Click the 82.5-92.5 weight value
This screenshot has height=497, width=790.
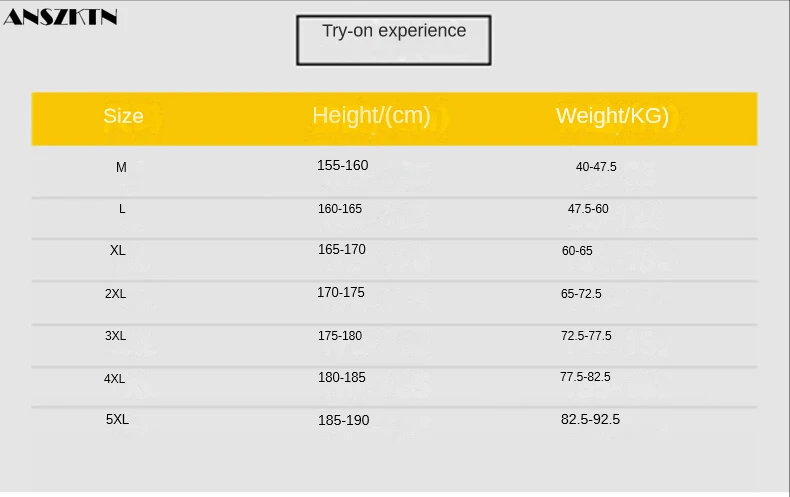click(x=590, y=419)
